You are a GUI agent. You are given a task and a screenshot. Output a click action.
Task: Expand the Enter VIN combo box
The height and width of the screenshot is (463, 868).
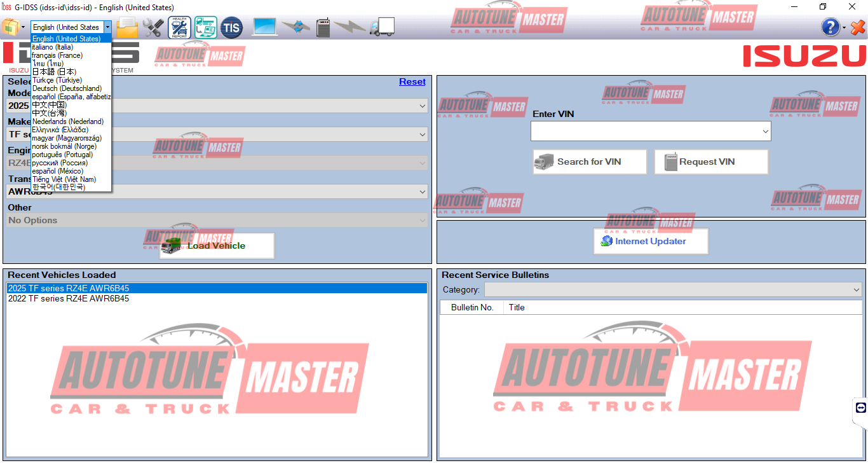(765, 132)
